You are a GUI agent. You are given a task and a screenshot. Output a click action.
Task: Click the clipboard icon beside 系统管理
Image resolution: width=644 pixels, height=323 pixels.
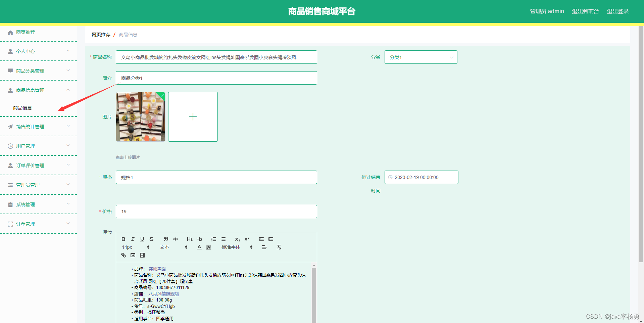[x=10, y=204]
